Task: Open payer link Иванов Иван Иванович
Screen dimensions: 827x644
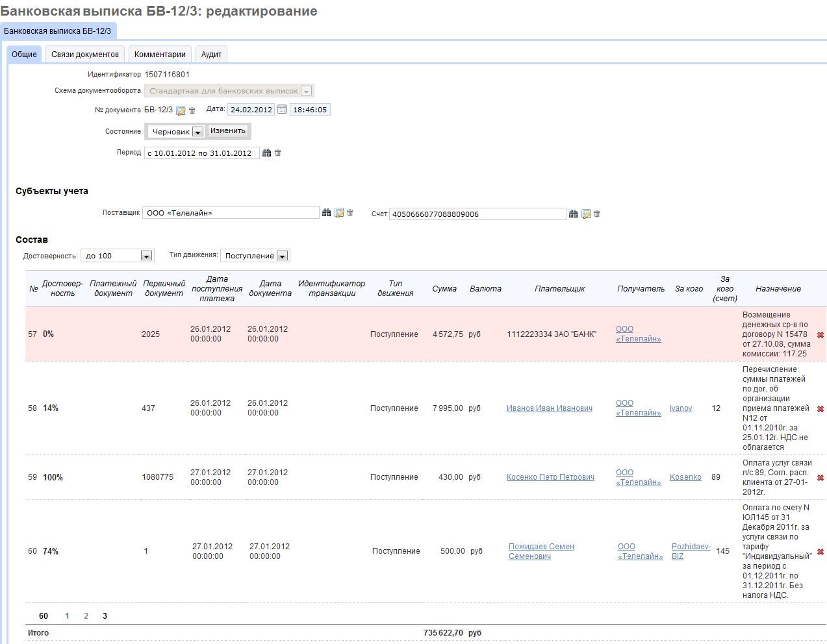Action: tap(550, 408)
